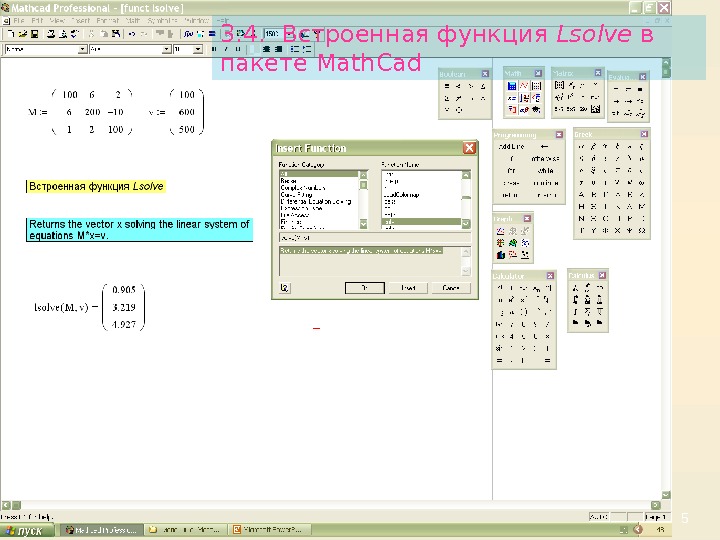Click the help icon in Insert Function dialog
This screenshot has width=720, height=540.
pyautogui.click(x=284, y=288)
